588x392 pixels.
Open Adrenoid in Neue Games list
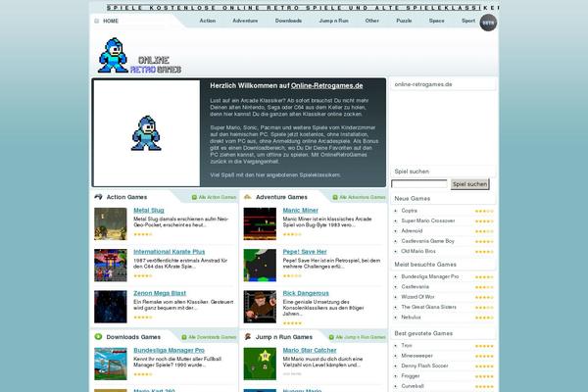point(412,231)
